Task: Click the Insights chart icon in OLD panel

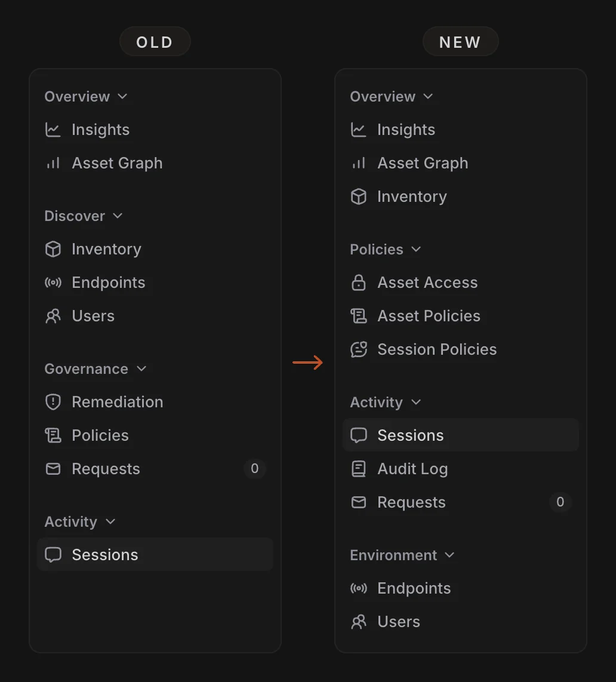Action: pyautogui.click(x=53, y=130)
